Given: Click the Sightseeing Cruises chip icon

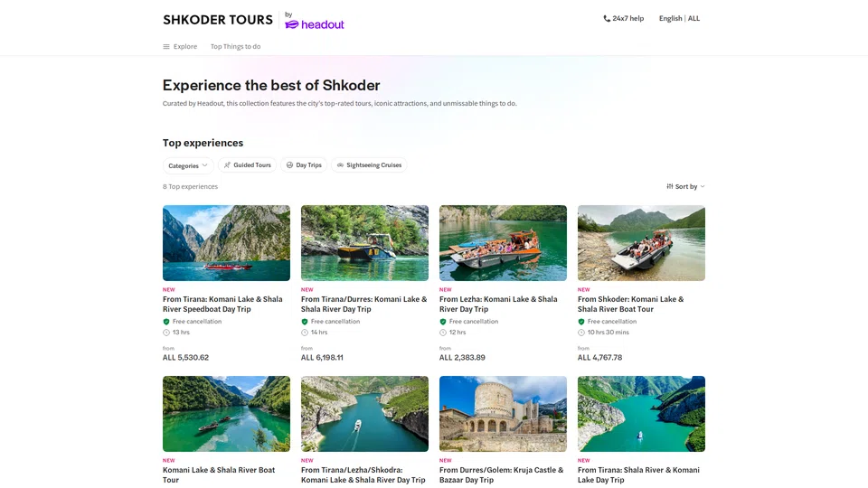Looking at the screenshot, I should coord(341,164).
